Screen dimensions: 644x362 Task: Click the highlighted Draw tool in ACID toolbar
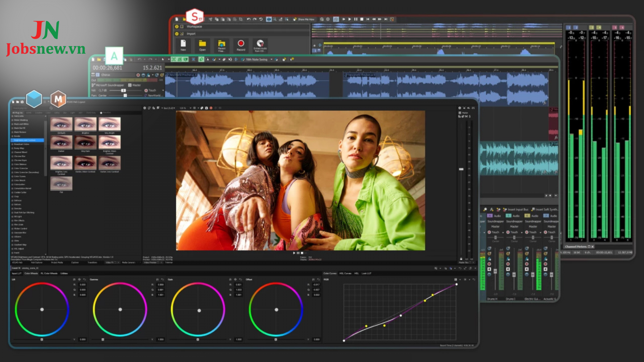[x=201, y=59]
